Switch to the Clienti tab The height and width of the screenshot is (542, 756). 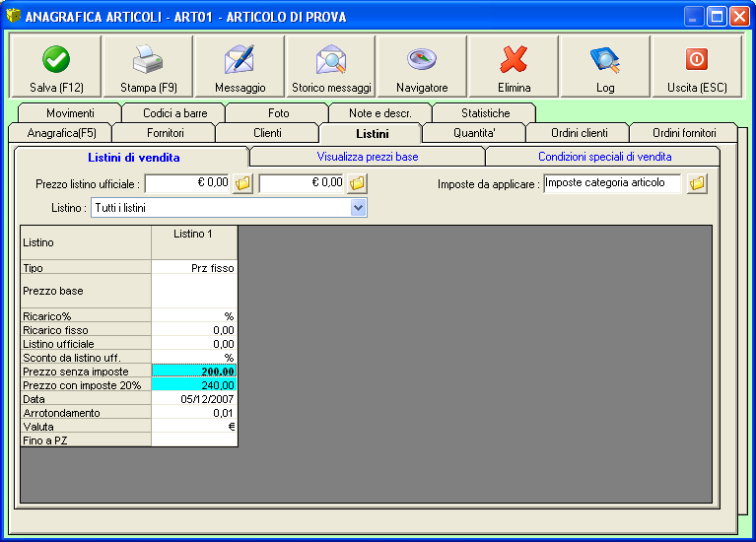coord(267,133)
